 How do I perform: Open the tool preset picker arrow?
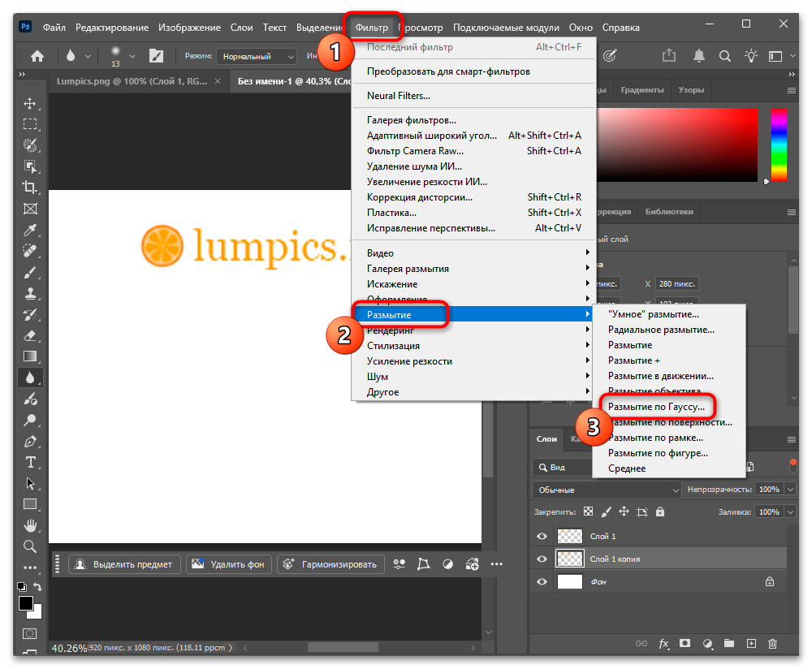pos(88,57)
